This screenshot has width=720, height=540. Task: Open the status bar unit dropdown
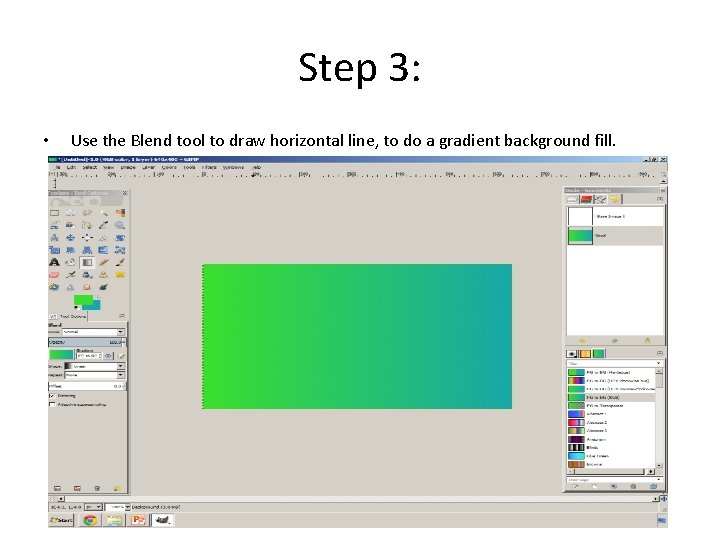coord(93,507)
